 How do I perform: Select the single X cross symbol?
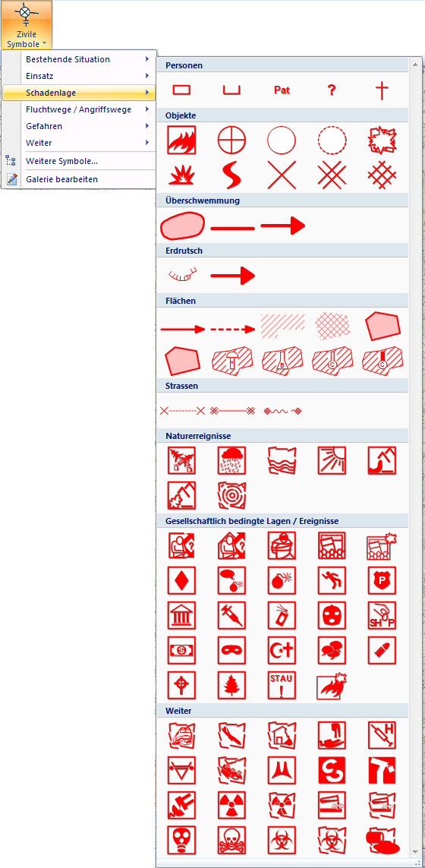282,175
